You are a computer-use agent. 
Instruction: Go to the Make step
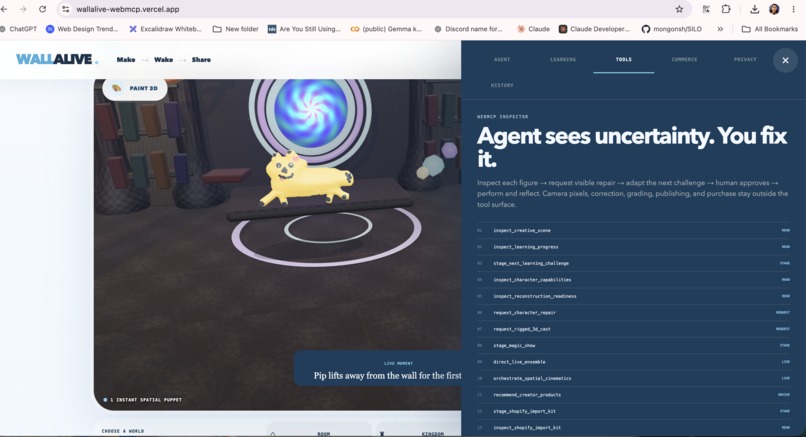(126, 60)
